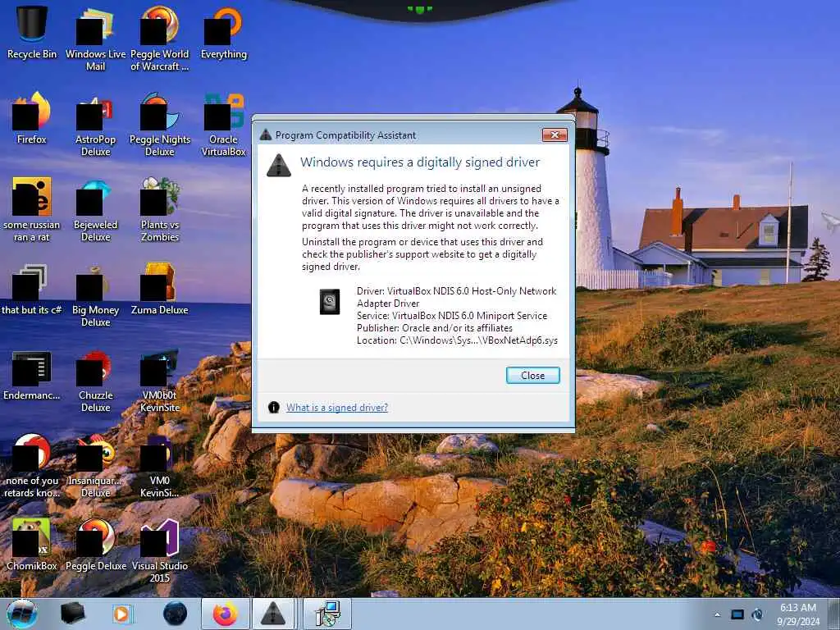The image size is (840, 630).
Task: Open the black box taskbar pinned program
Action: [72, 614]
